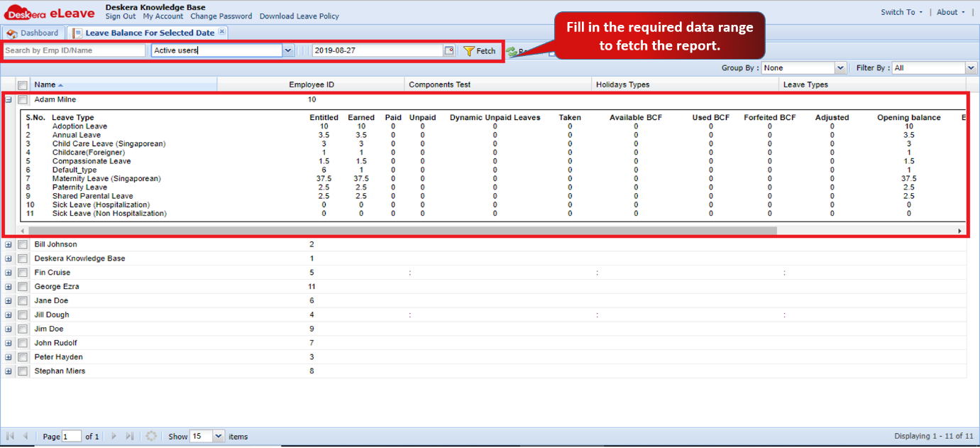Open the Active users dropdown

[x=288, y=50]
